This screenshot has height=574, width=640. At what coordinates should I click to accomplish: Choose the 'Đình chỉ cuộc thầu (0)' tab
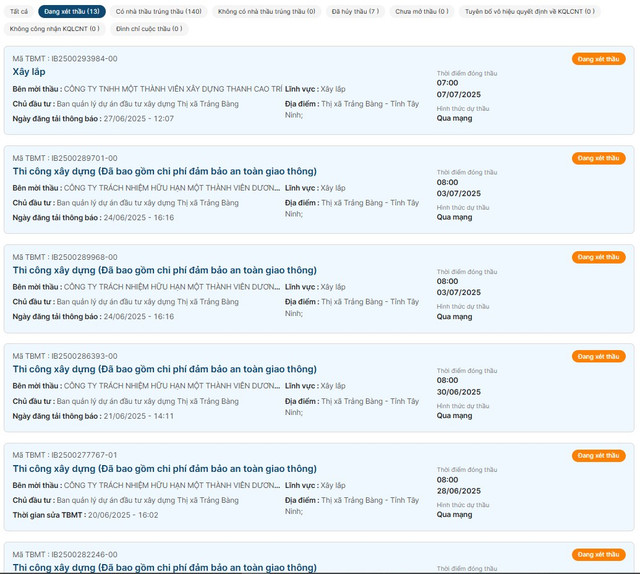point(149,29)
